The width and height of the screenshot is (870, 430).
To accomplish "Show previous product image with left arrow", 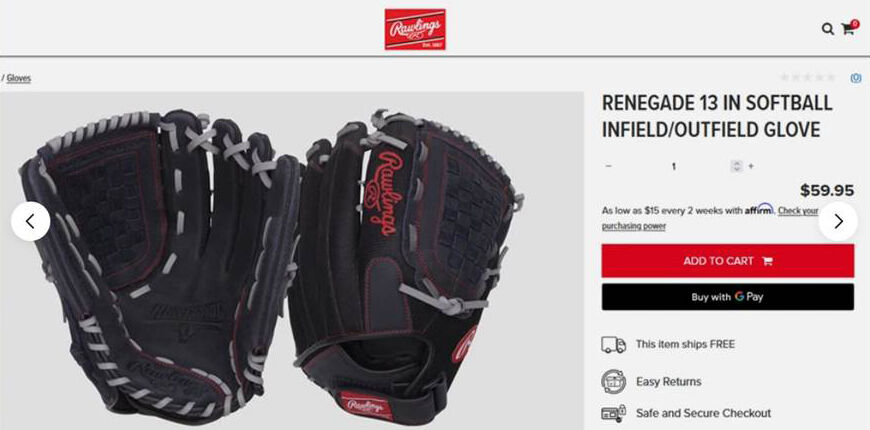I will [x=31, y=221].
